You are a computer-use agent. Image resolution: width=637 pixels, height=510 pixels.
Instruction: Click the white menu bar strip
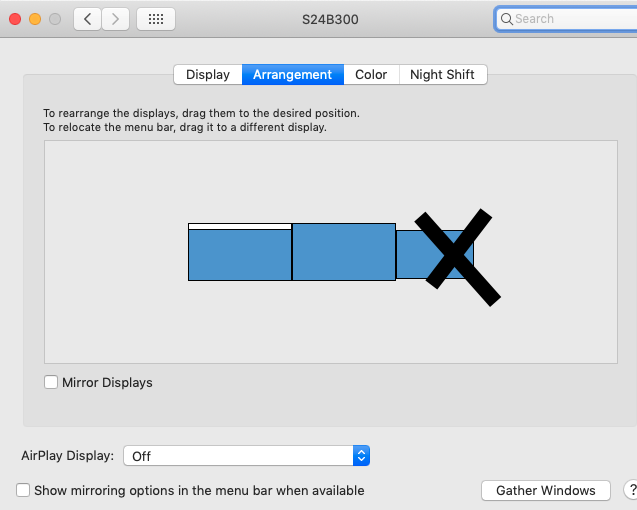[240, 226]
